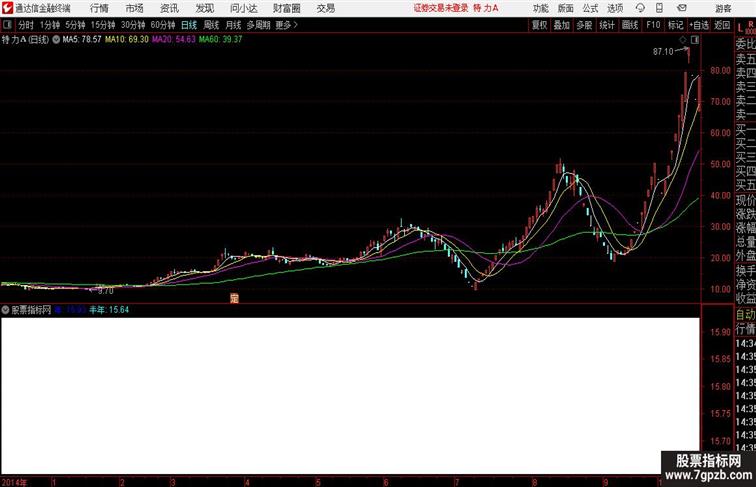The height and width of the screenshot is (487, 756).
Task: Expand the 更多 periods list
Action: tap(287, 25)
